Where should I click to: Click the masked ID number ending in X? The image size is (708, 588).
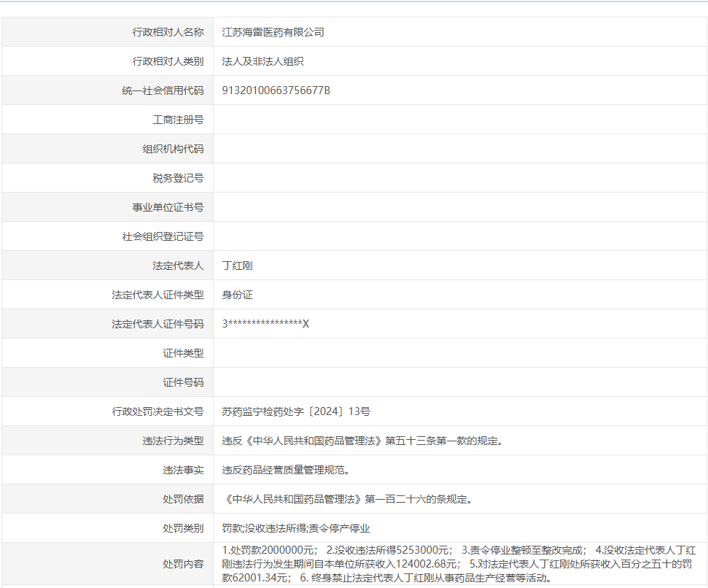265,324
